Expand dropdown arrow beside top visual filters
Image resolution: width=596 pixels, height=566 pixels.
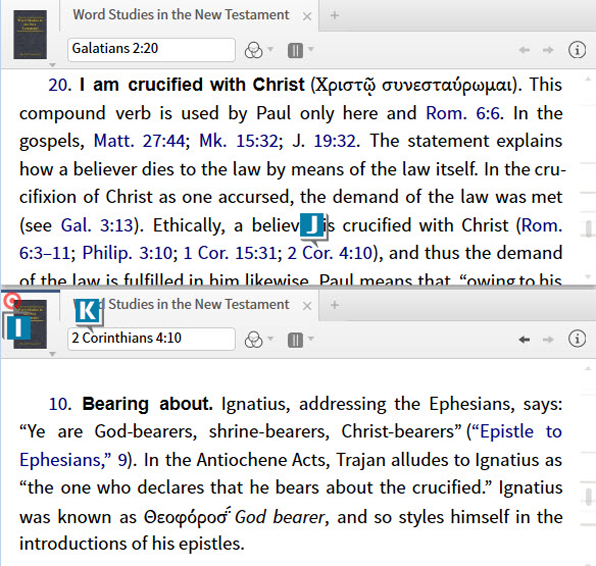[271, 49]
